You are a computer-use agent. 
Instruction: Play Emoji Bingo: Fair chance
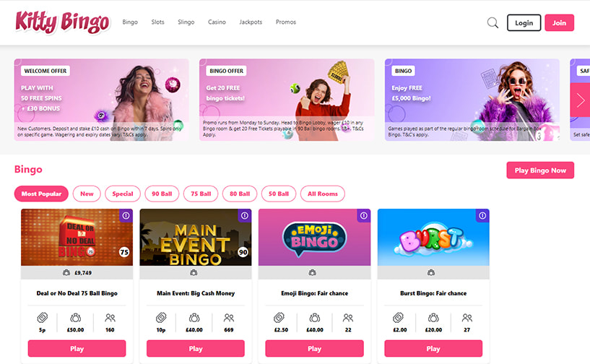[315, 349]
